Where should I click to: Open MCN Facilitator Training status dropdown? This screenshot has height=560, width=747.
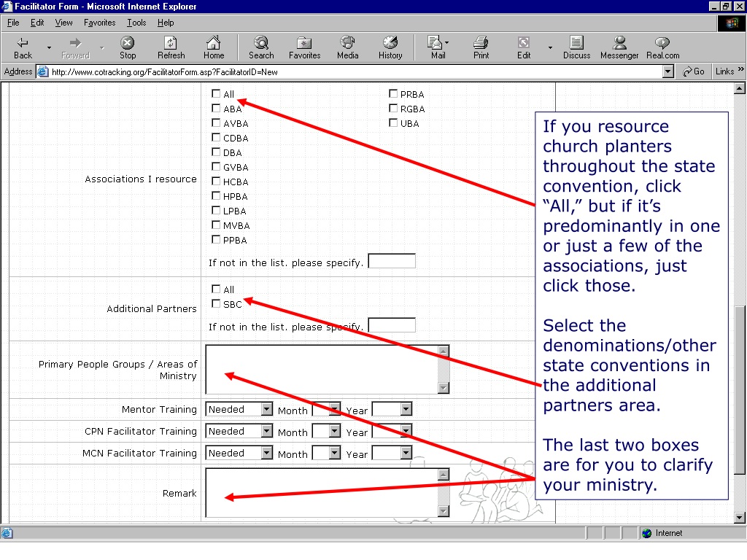coord(239,453)
